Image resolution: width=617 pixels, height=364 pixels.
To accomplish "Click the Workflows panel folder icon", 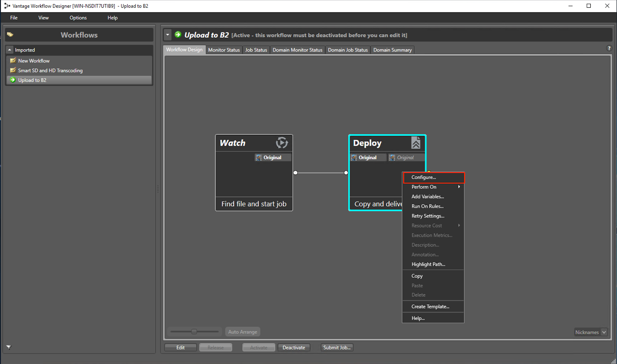I will pyautogui.click(x=10, y=35).
